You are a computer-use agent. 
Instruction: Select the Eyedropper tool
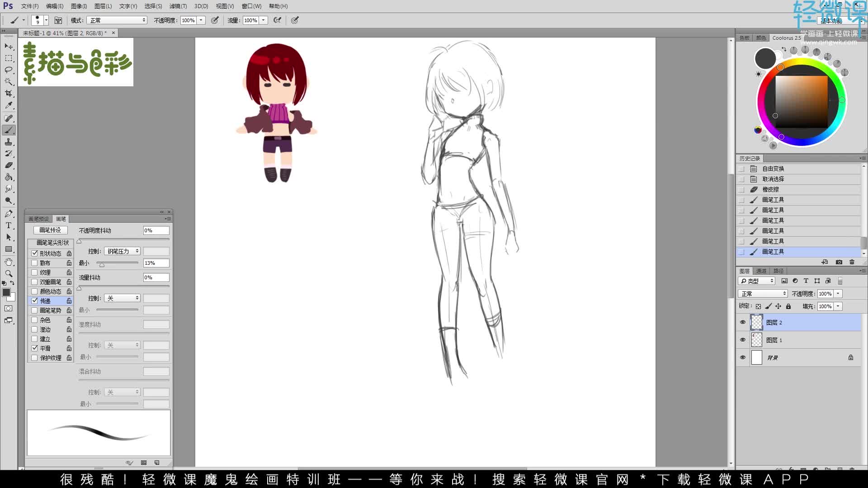click(9, 105)
